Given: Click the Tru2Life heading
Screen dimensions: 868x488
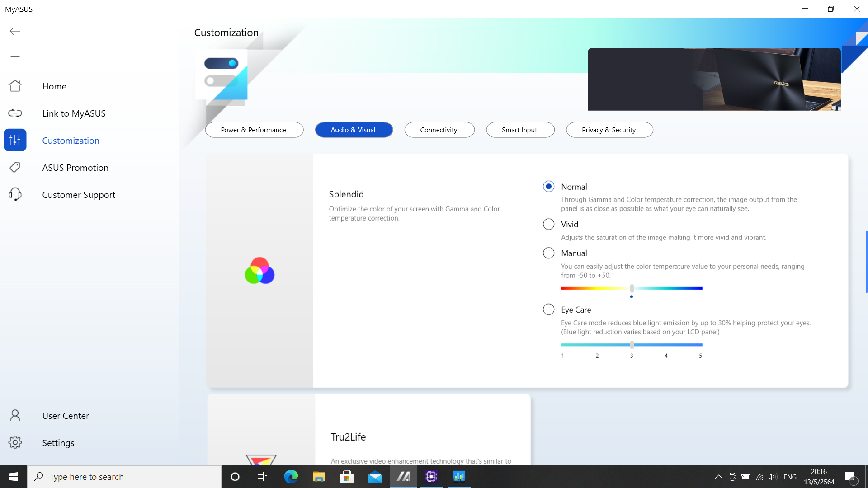Looking at the screenshot, I should point(348,437).
